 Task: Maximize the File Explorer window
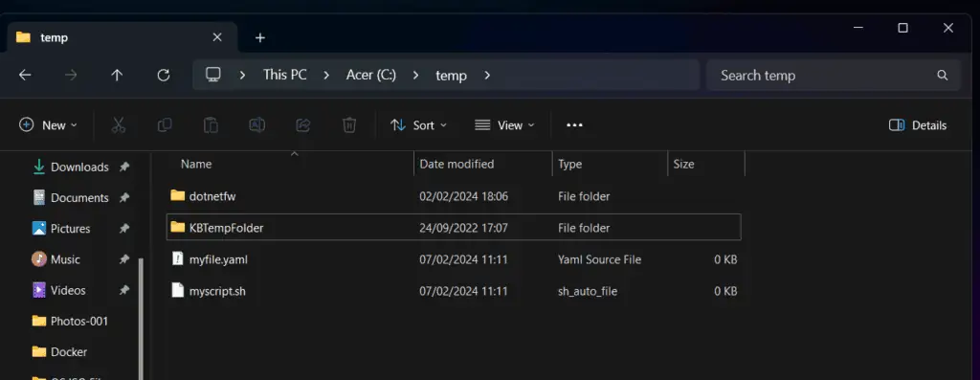point(902,28)
